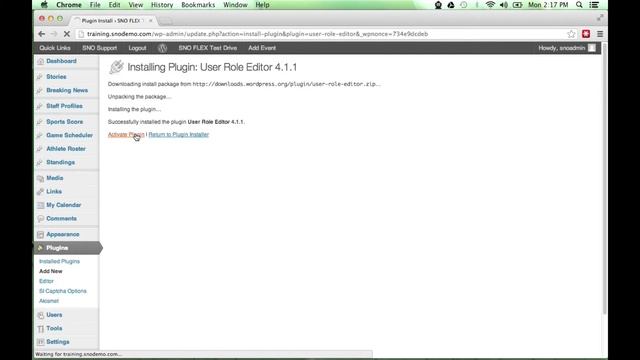640x360 pixels.
Task: Click the Wi-Fi status icon
Action: point(490,5)
